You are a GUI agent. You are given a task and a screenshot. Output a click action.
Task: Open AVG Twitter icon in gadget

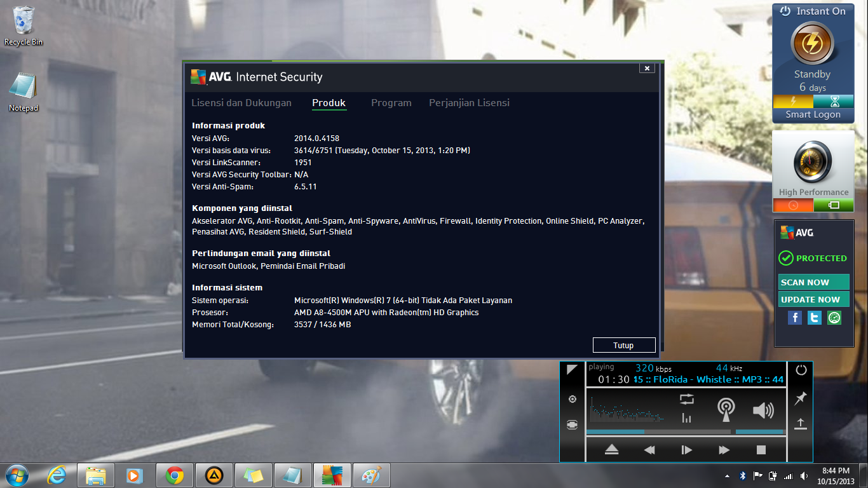(815, 318)
